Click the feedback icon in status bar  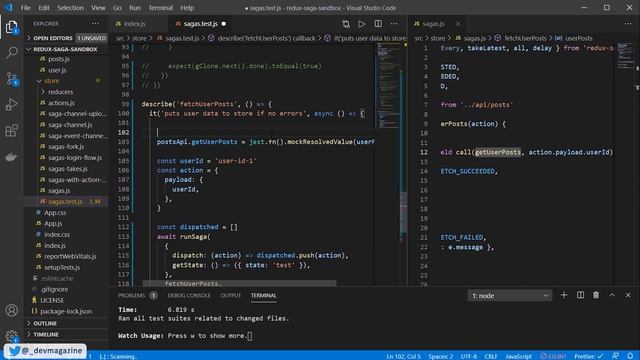click(615, 356)
